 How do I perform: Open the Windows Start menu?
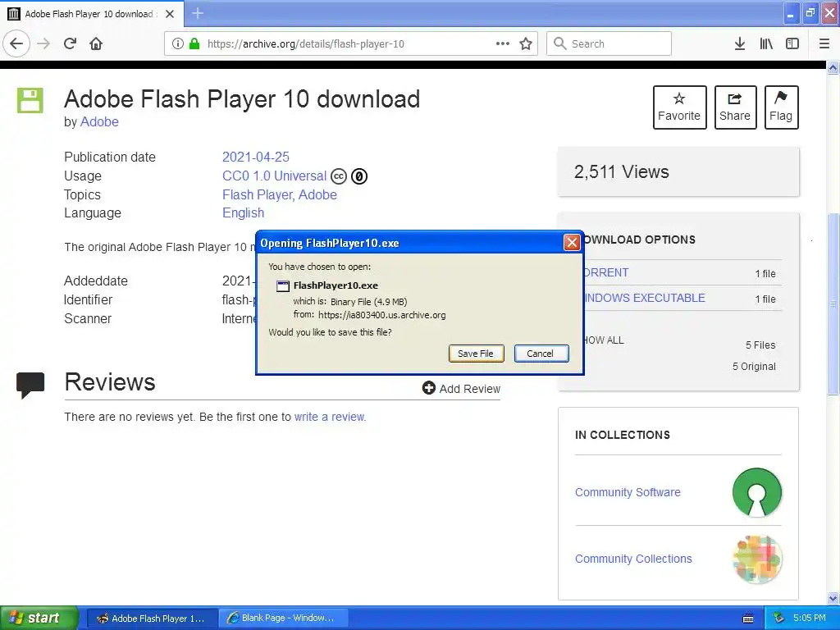(x=38, y=618)
